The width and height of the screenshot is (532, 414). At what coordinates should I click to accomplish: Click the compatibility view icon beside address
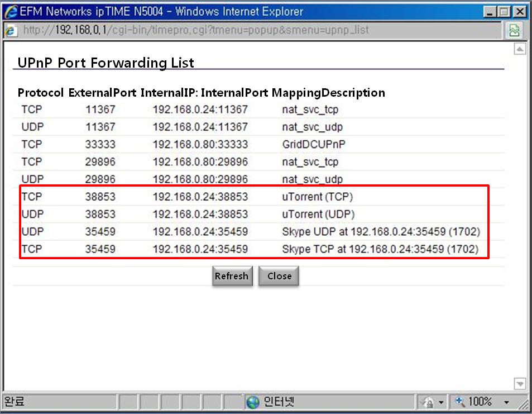514,30
